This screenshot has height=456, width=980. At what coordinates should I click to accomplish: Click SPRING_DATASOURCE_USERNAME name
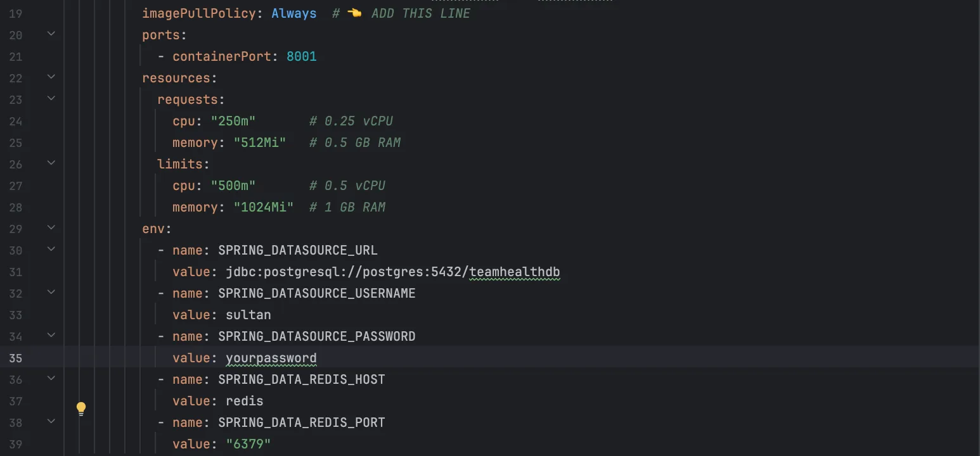coord(317,293)
